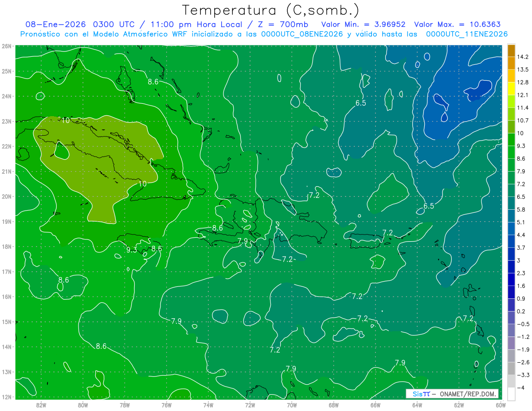The width and height of the screenshot is (532, 411).
Task: Click the '14.2' colorbar label
Action: pyautogui.click(x=522, y=57)
